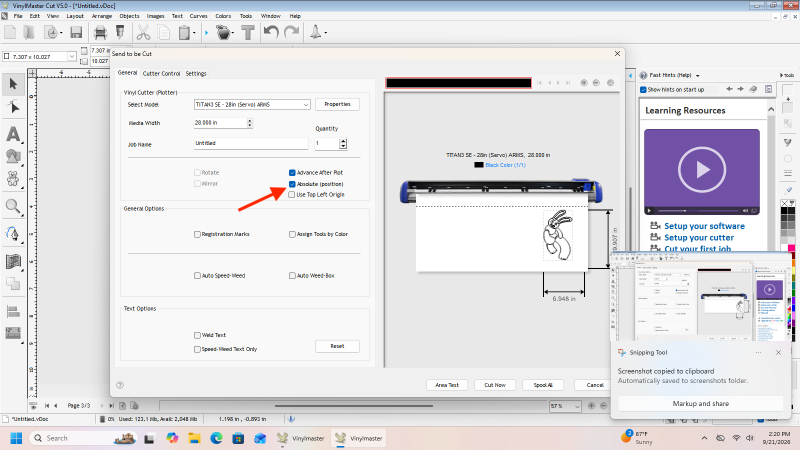This screenshot has height=450, width=800.
Task: Click the Undo arrow icon
Action: [271, 33]
